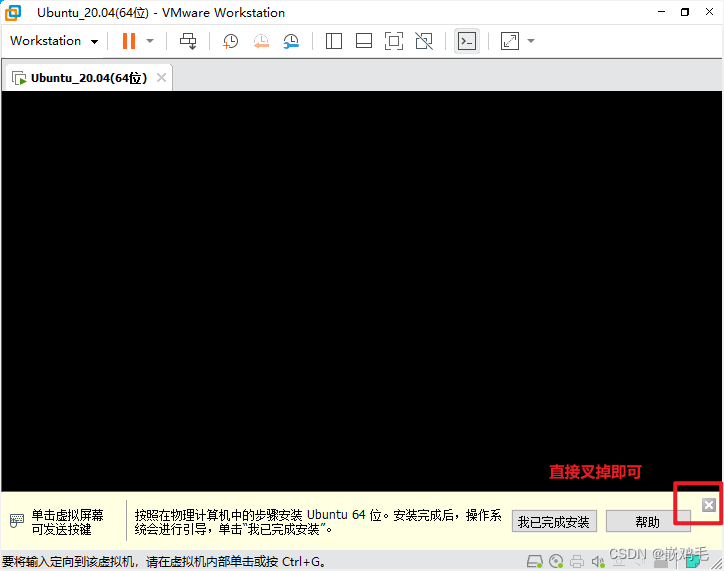Click the sound card status icon

598,561
